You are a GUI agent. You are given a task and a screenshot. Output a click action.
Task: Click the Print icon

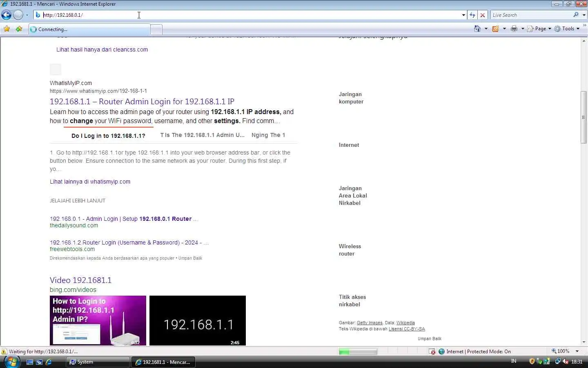pyautogui.click(x=514, y=29)
